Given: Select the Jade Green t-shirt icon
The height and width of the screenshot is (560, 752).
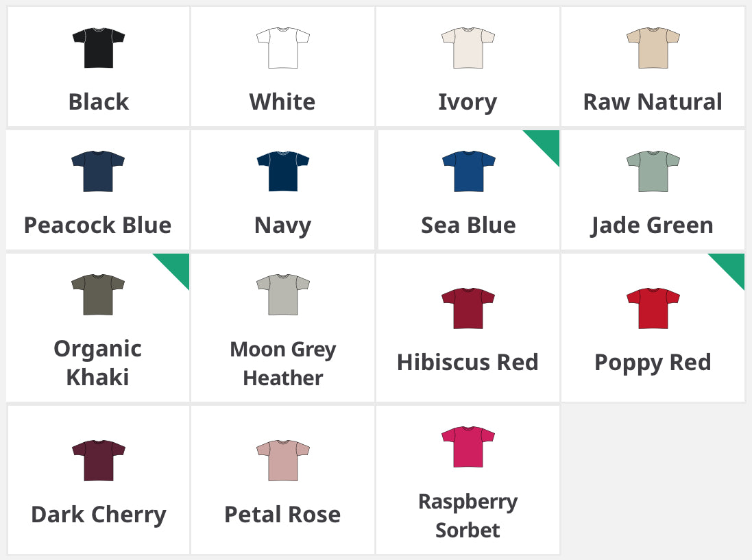Looking at the screenshot, I should [x=653, y=171].
